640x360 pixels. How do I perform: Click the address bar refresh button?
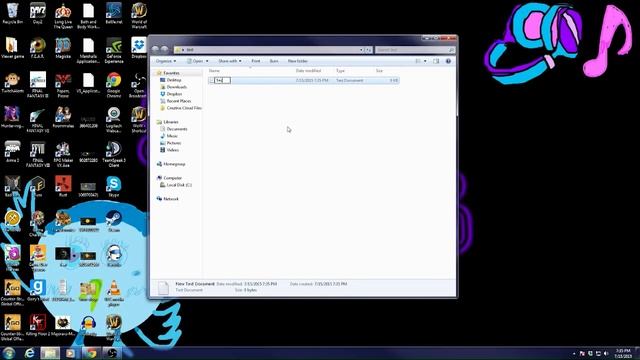click(368, 50)
